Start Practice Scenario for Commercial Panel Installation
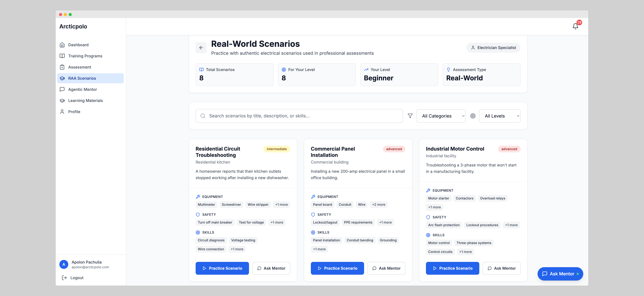This screenshot has height=296, width=644. pos(337,268)
